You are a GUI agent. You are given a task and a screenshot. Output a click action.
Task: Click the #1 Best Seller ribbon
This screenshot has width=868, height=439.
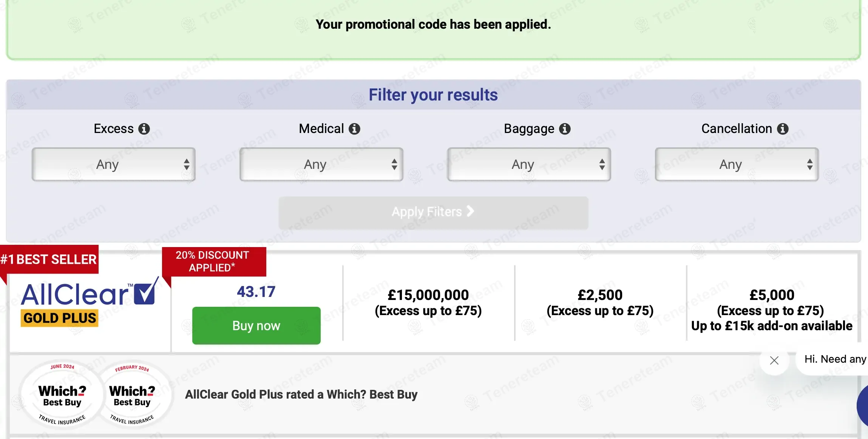[x=49, y=260]
